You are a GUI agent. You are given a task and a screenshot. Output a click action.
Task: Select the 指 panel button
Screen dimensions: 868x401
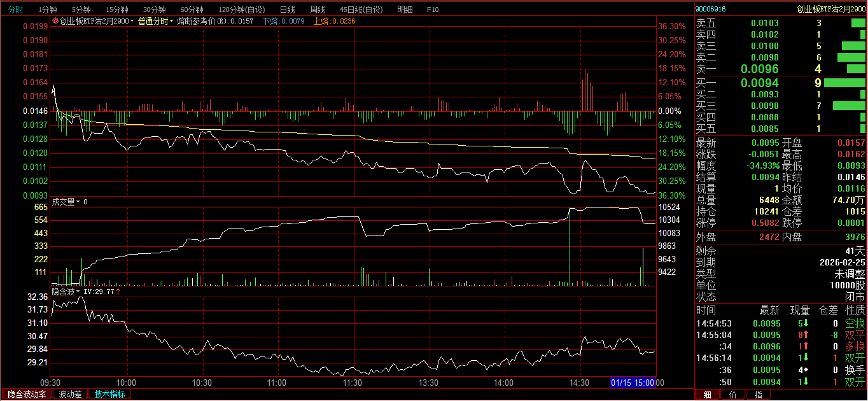point(758,395)
